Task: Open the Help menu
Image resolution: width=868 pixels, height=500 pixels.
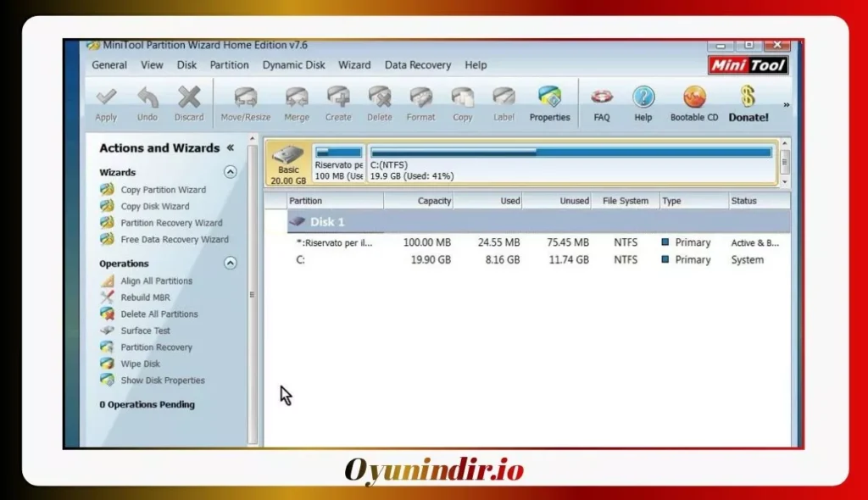Action: tap(476, 64)
